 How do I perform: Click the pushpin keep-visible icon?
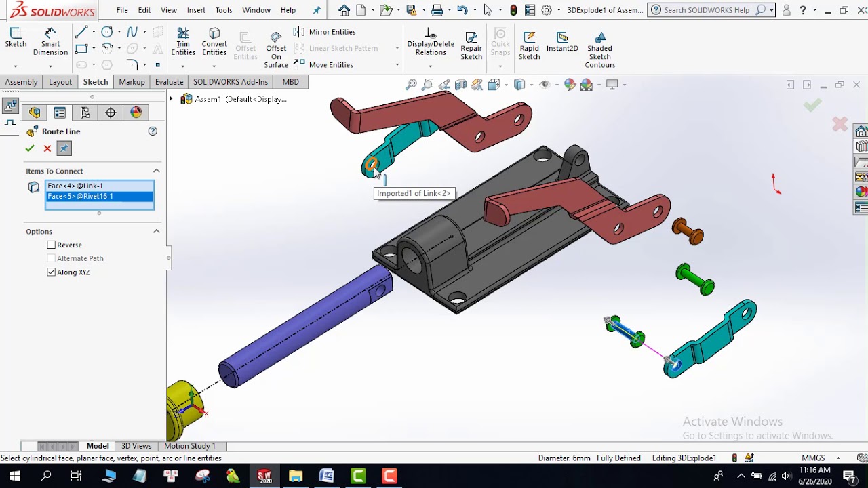point(64,148)
